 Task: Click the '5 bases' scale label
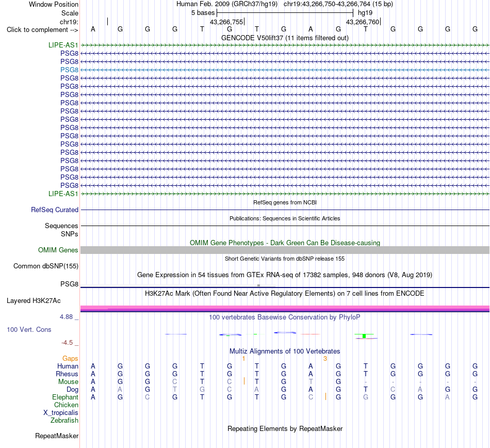[x=203, y=13]
